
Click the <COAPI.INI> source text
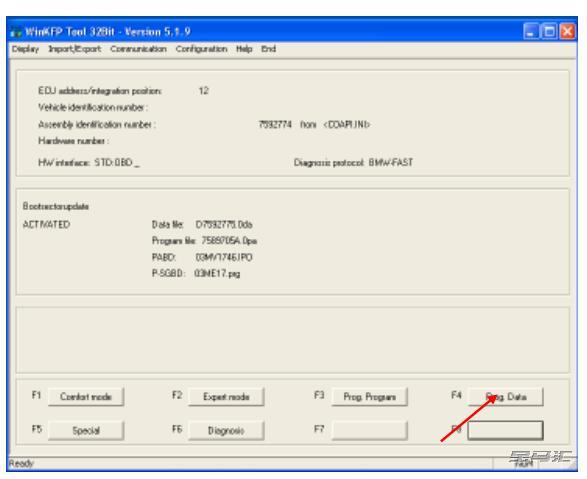tap(347, 124)
